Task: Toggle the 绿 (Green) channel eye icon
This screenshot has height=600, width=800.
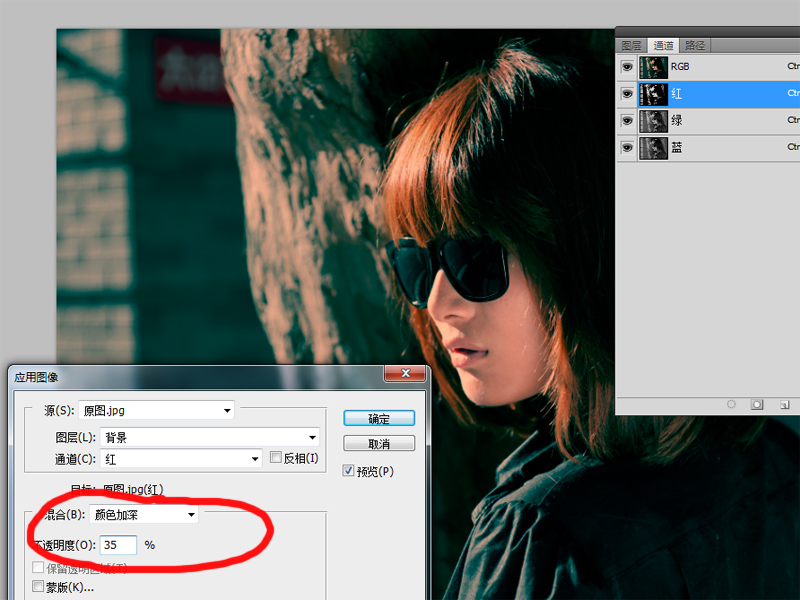Action: coord(627,121)
